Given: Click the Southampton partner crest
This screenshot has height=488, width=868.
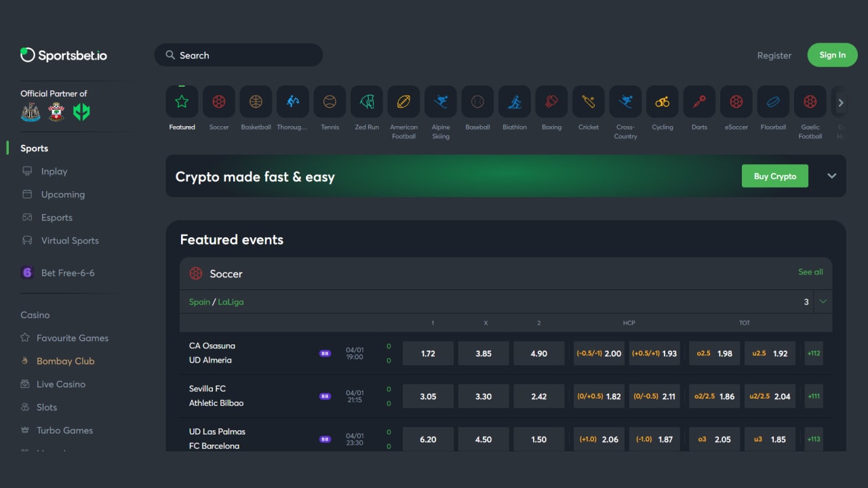Looking at the screenshot, I should (x=56, y=113).
